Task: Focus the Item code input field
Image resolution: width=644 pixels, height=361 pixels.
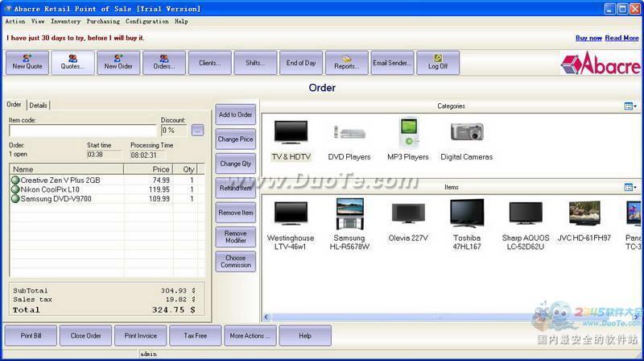Action: coord(83,131)
